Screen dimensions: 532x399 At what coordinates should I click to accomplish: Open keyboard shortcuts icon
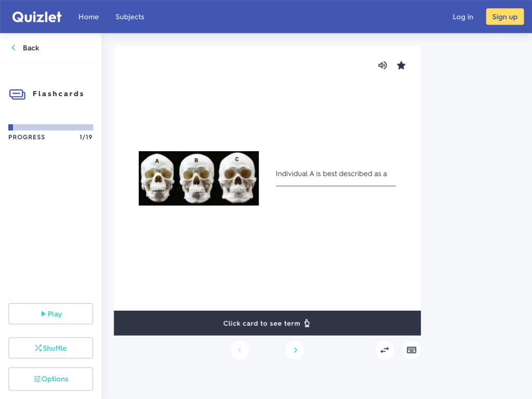[411, 350]
